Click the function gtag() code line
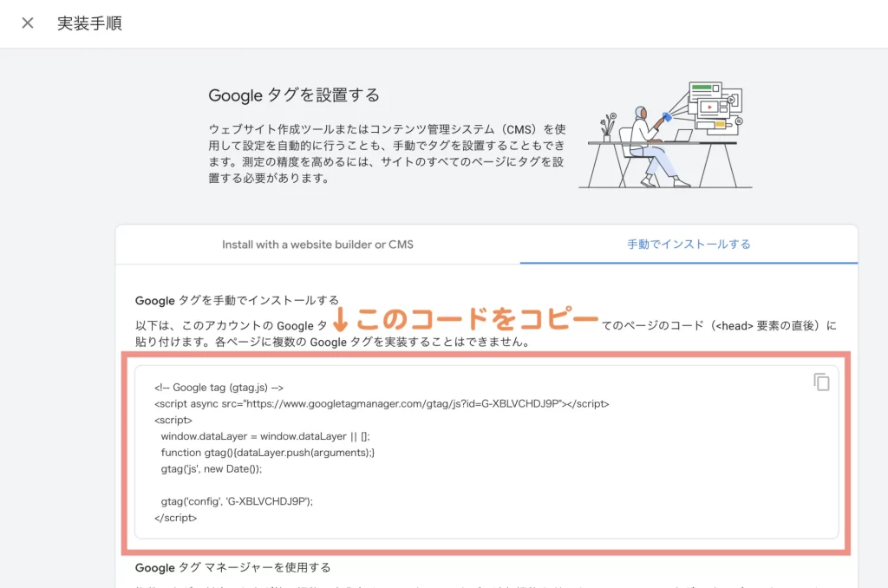 pyautogui.click(x=267, y=453)
